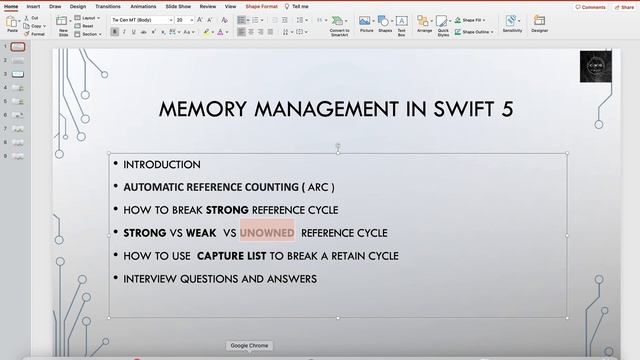Select slide 5 thumbnail

18,102
